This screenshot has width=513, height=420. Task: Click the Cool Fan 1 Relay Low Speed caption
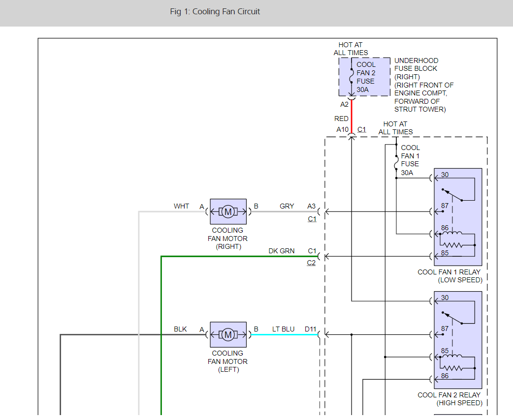pyautogui.click(x=449, y=276)
